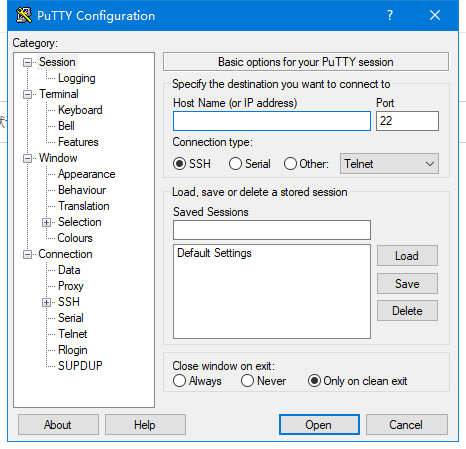
Task: Open the Connection category
Action: (x=65, y=254)
